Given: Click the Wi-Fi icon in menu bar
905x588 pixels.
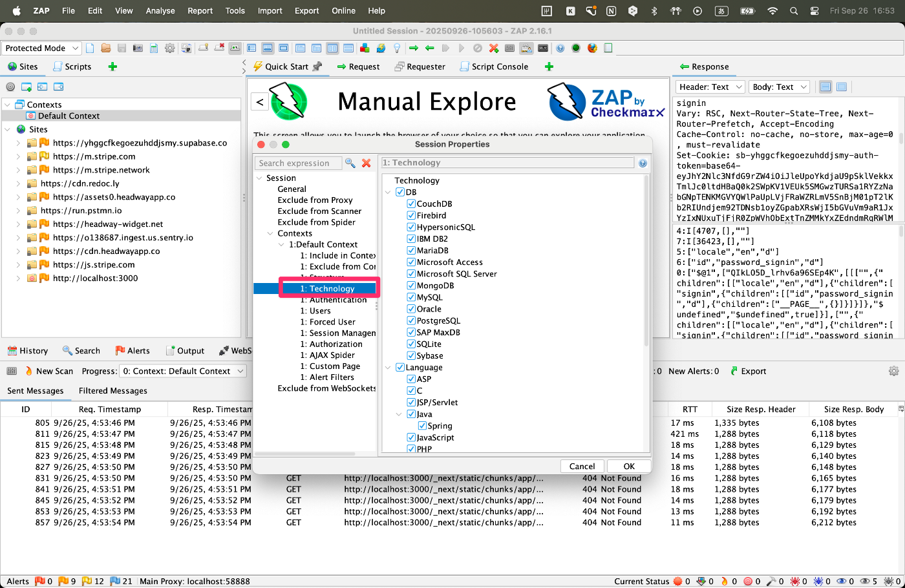Looking at the screenshot, I should [x=772, y=10].
